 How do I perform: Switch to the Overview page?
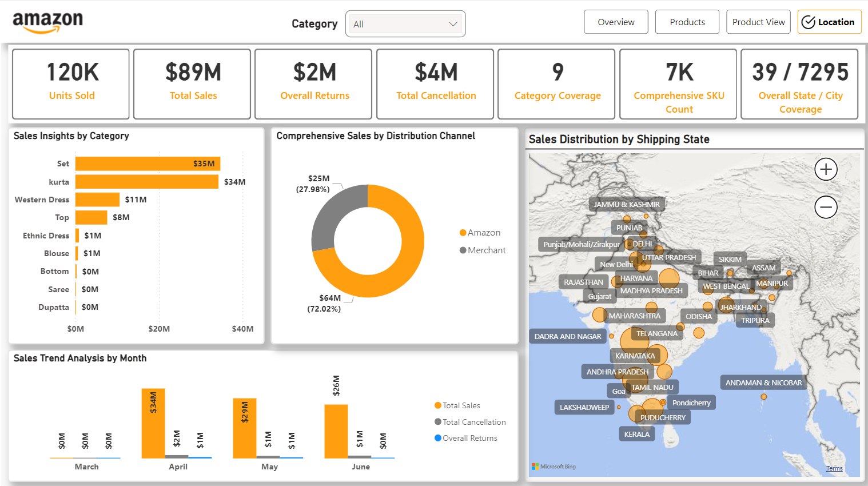616,22
